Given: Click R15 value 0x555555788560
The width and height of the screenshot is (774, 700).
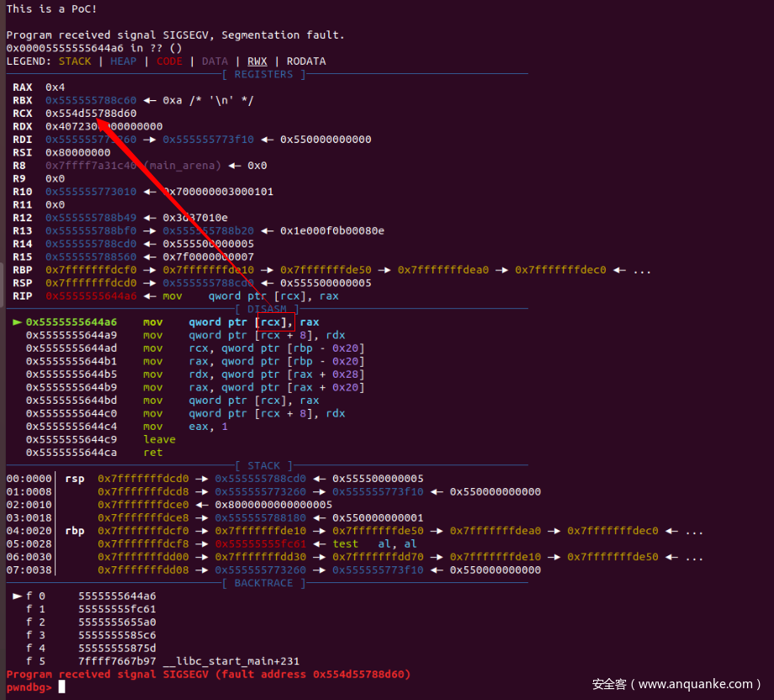Looking at the screenshot, I should tap(91, 257).
